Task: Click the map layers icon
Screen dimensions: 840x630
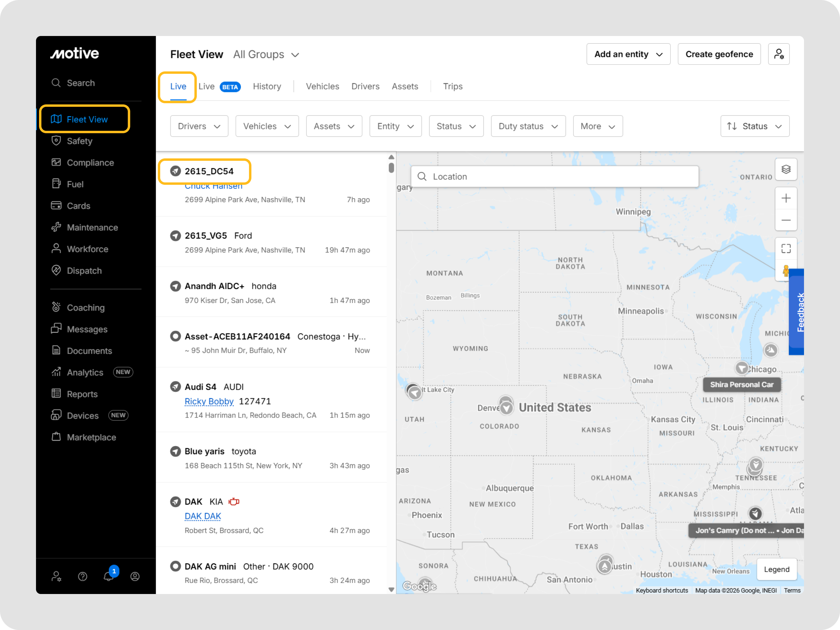Action: 786,169
